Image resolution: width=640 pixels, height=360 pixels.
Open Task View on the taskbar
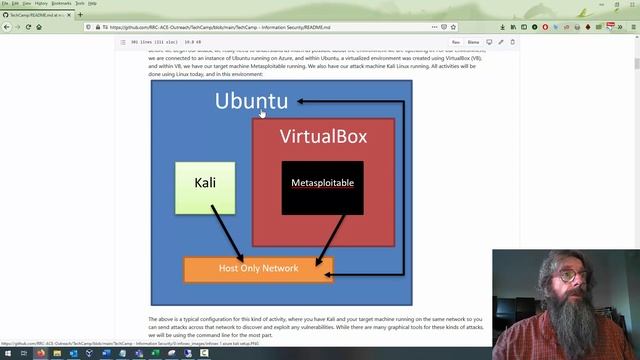(24, 353)
